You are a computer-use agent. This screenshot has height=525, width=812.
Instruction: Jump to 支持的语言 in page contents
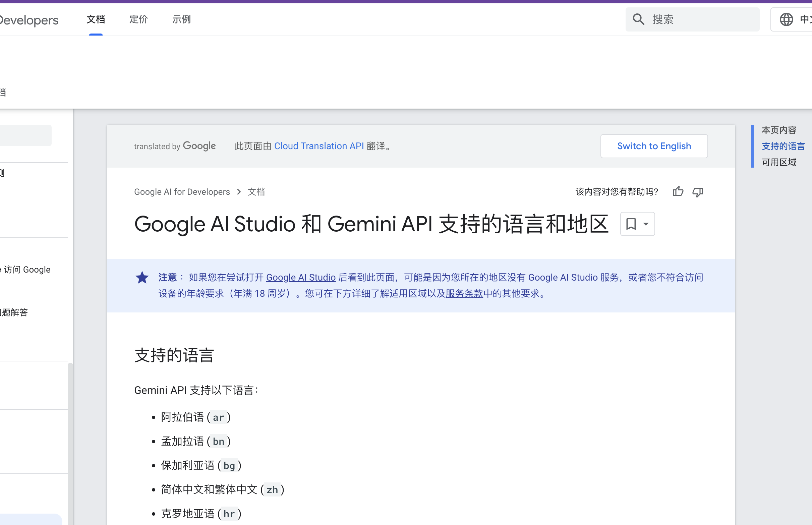783,146
